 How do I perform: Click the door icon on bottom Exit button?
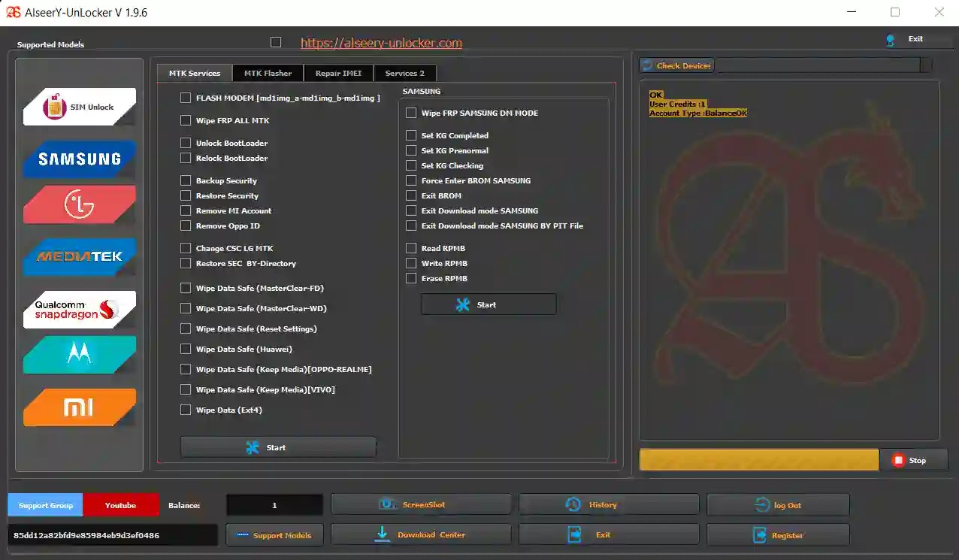coord(574,534)
